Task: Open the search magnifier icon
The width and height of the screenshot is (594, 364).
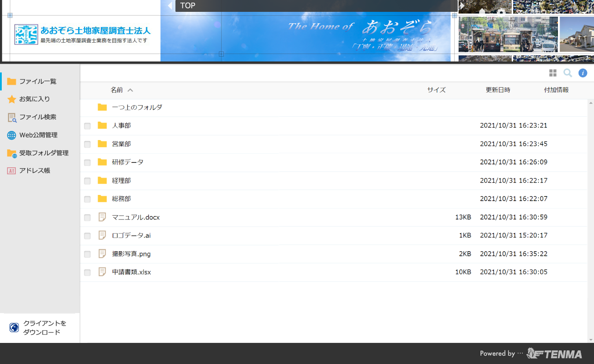Action: tap(568, 73)
